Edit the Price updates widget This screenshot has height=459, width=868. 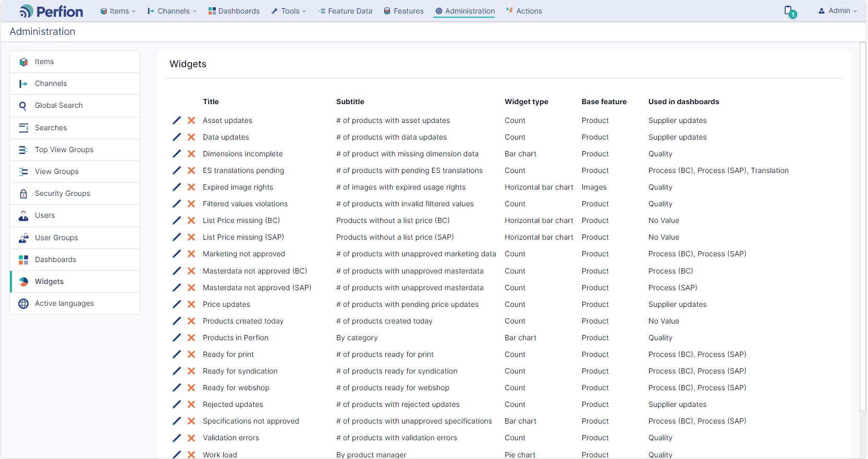point(177,304)
